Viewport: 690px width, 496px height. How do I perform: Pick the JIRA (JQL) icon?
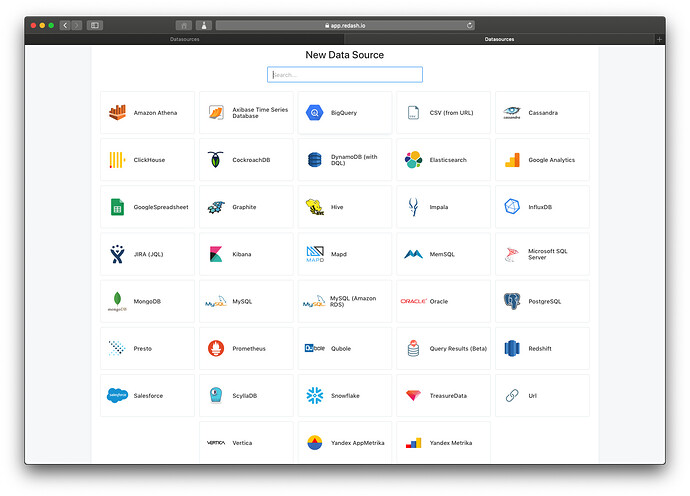point(117,254)
